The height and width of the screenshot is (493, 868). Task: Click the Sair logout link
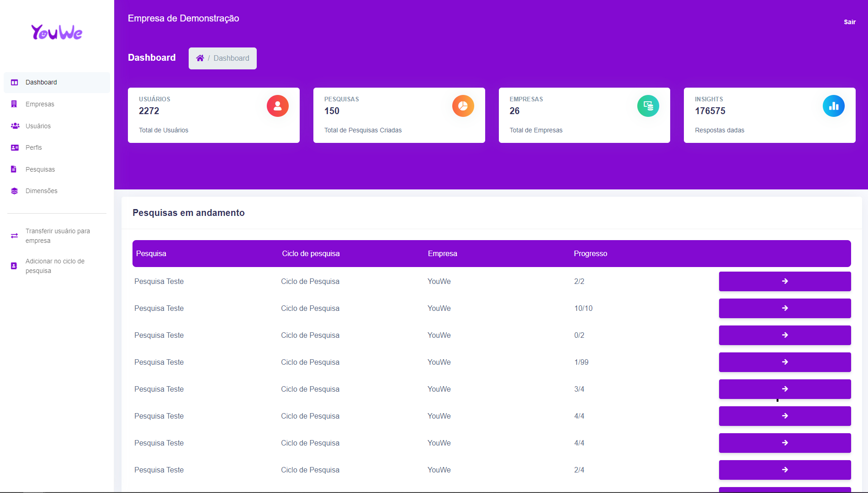pos(849,22)
